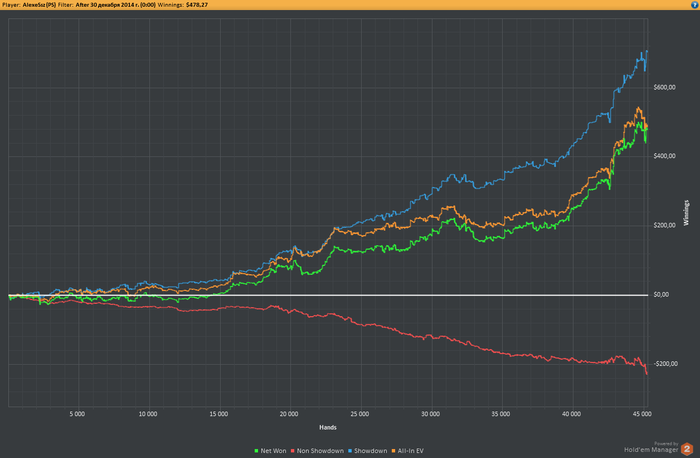Select the -$200,00 axis label
Image resolution: width=700 pixels, height=458 pixels.
coord(666,364)
